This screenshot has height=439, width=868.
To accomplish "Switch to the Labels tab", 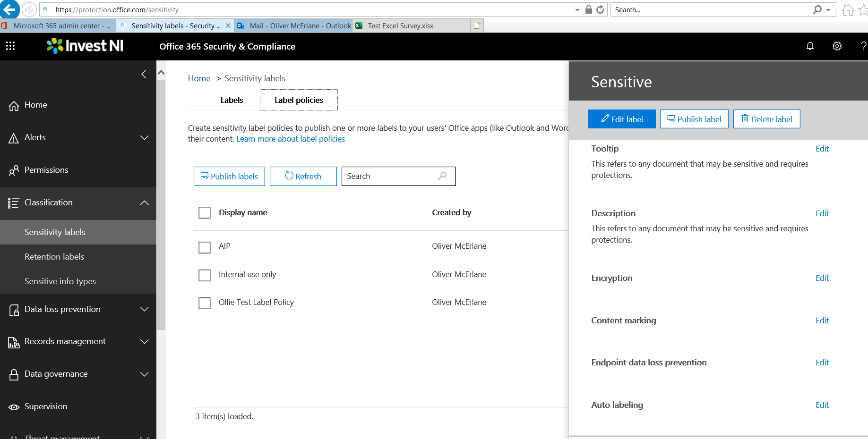I will 232,100.
